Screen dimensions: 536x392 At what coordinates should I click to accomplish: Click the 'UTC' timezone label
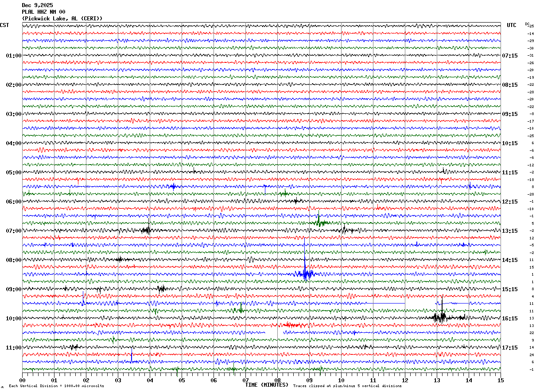tap(512, 25)
